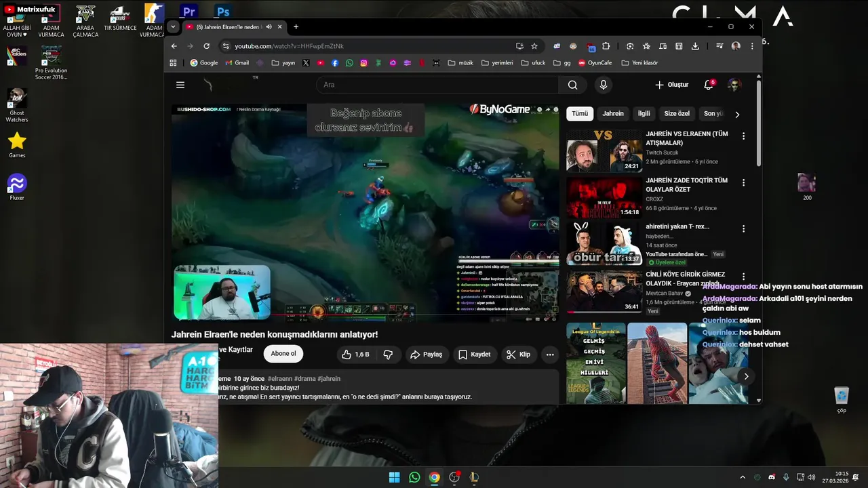The width and height of the screenshot is (868, 488).
Task: Open Chrome extensions puzzle icon
Action: [x=606, y=46]
